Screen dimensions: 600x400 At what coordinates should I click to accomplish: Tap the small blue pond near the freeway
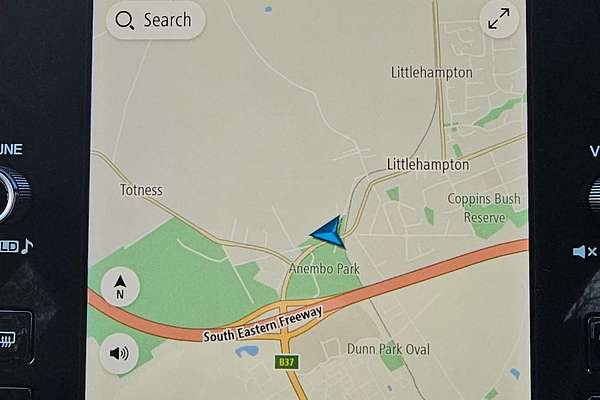click(x=247, y=351)
